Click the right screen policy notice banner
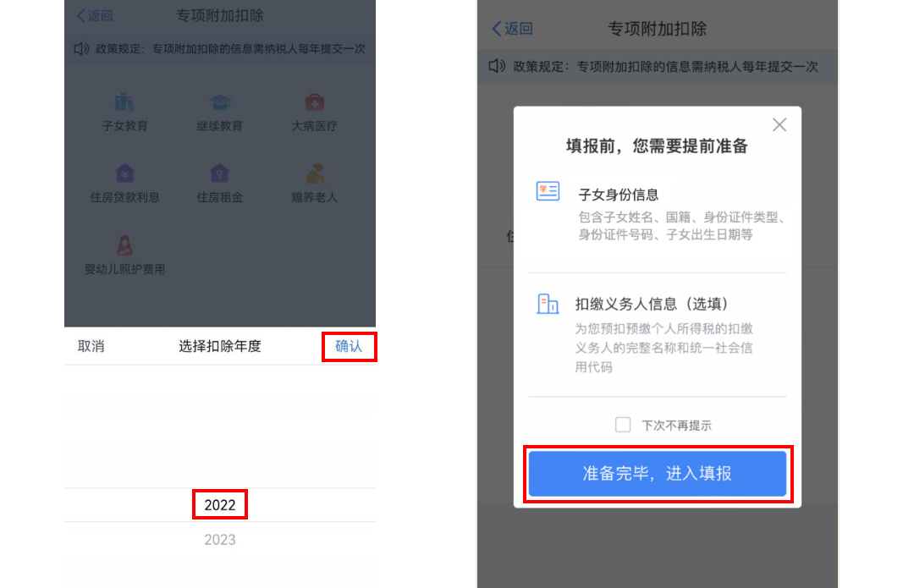 point(658,67)
